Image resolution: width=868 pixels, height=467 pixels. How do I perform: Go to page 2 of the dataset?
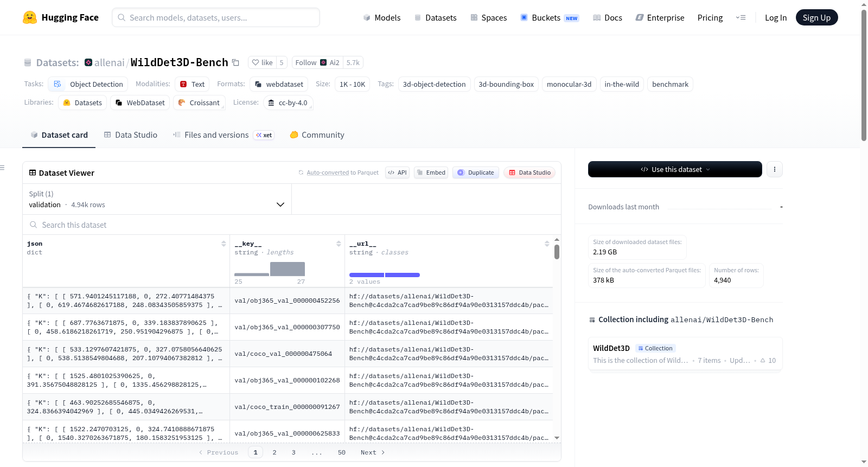275,452
